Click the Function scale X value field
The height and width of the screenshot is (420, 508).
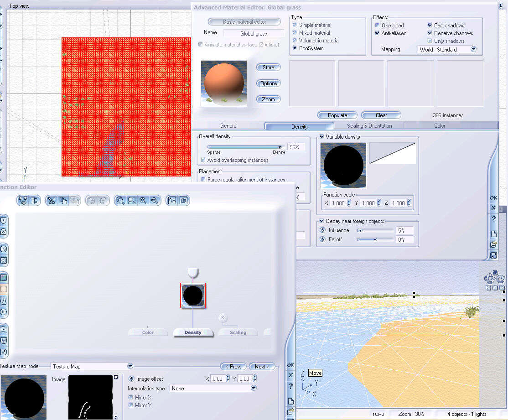[x=338, y=203]
